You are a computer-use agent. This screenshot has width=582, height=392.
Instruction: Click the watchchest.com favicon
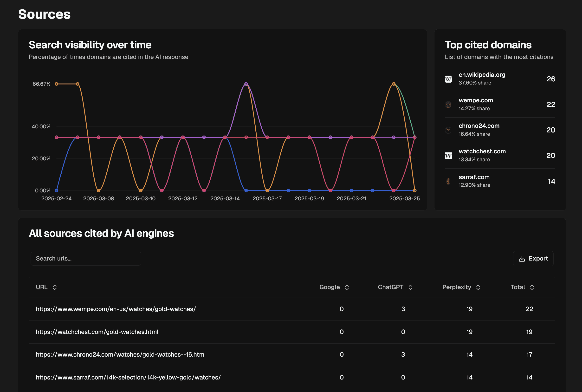click(x=448, y=156)
